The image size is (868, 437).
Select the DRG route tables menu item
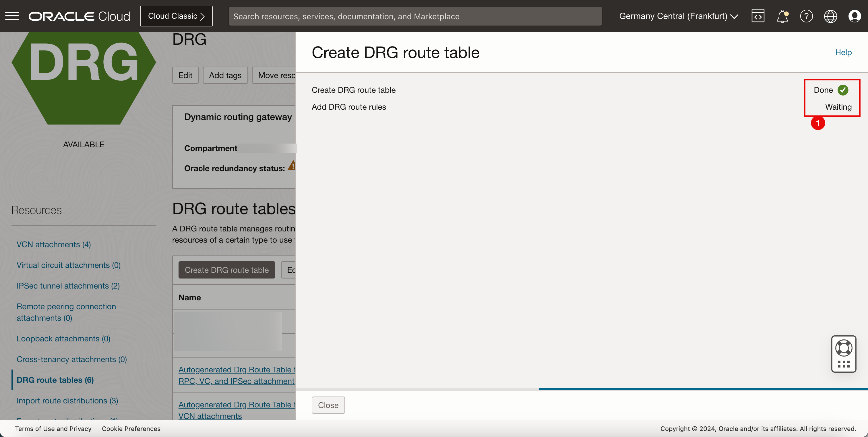(55, 380)
